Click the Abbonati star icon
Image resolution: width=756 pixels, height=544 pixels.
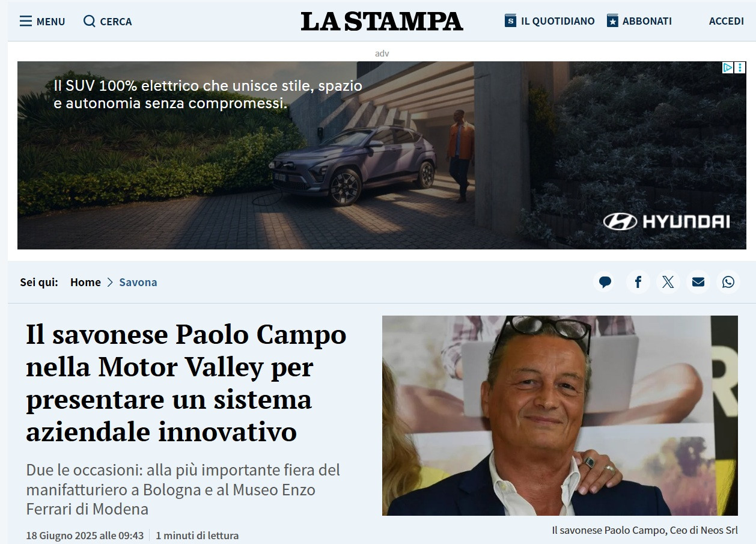pos(612,21)
